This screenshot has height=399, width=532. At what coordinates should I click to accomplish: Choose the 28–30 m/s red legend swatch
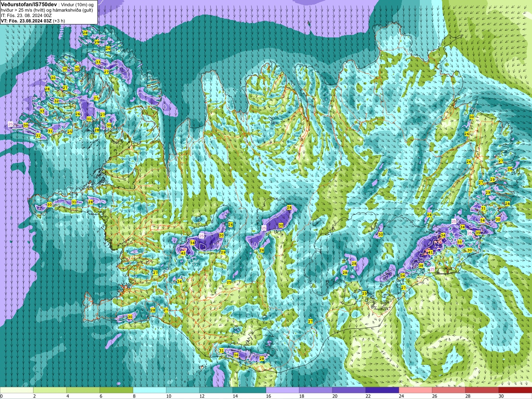click(482, 390)
